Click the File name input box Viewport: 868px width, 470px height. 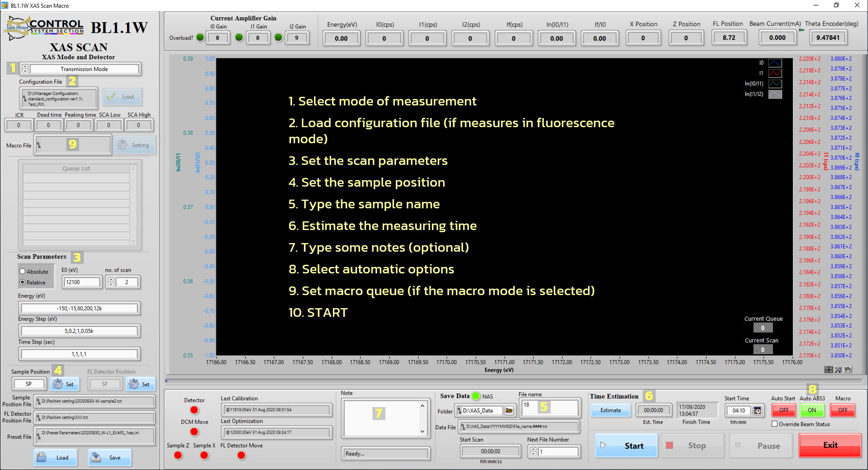(550, 408)
